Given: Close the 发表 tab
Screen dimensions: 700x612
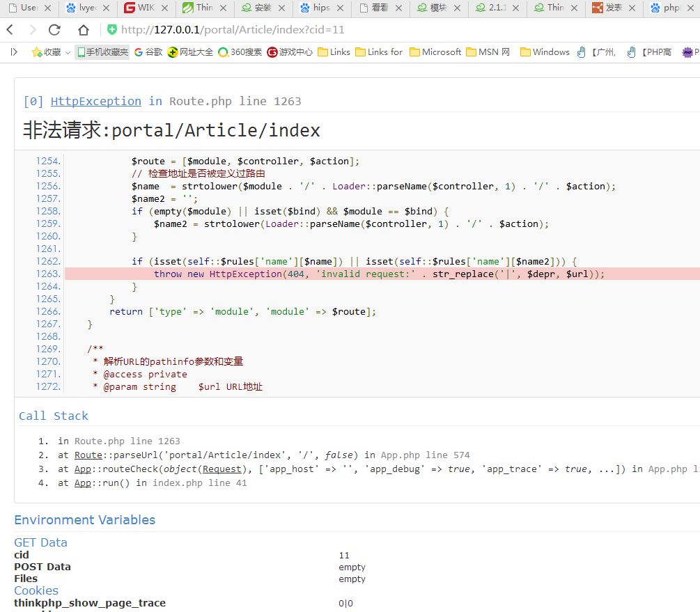Looking at the screenshot, I should tap(632, 8).
